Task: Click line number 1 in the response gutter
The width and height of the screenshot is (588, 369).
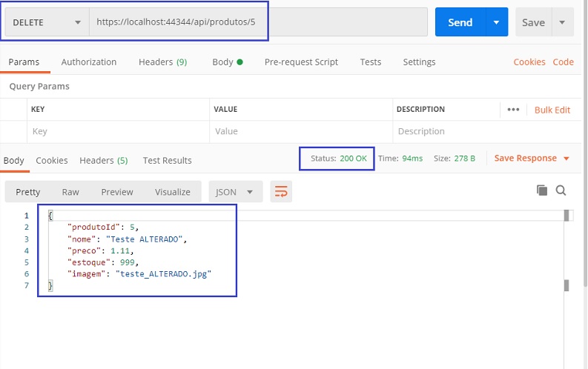Action: click(27, 216)
